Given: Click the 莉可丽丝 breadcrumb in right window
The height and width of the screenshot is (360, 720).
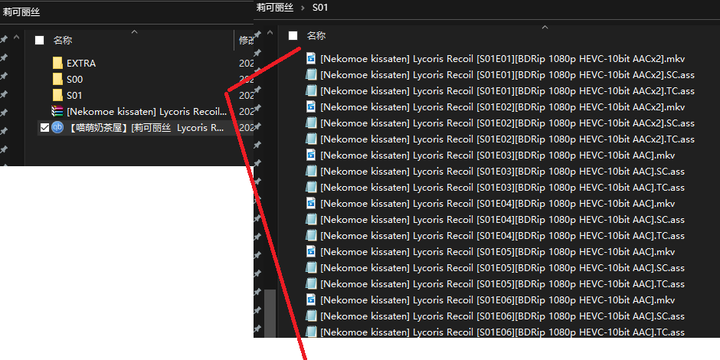Looking at the screenshot, I should click(275, 8).
